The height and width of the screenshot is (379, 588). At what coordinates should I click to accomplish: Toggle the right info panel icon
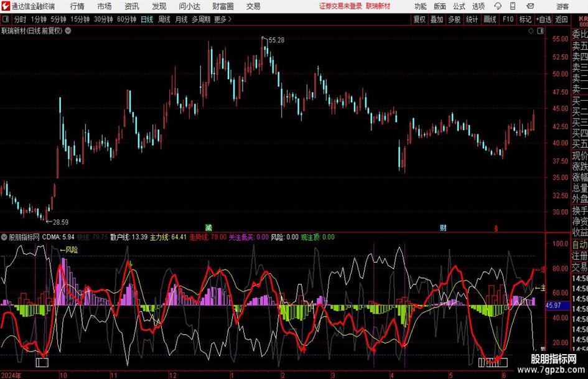point(540,31)
